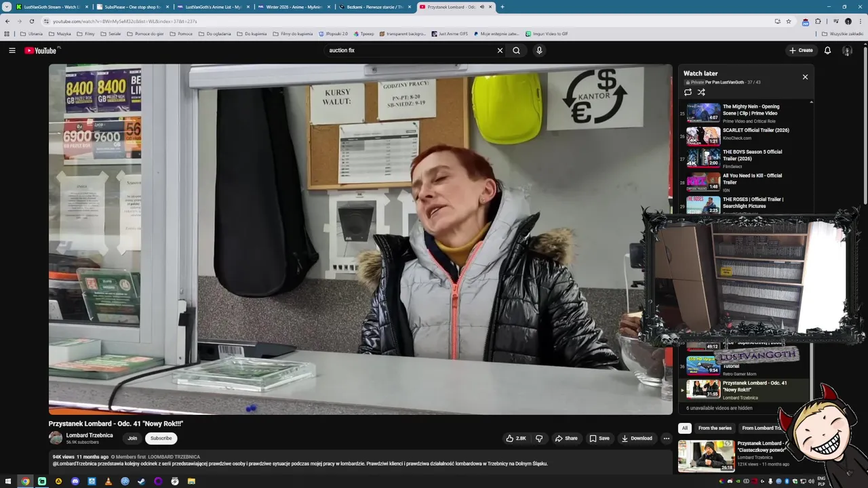Expand the Do oglądania bookmarks folder

[x=214, y=33]
